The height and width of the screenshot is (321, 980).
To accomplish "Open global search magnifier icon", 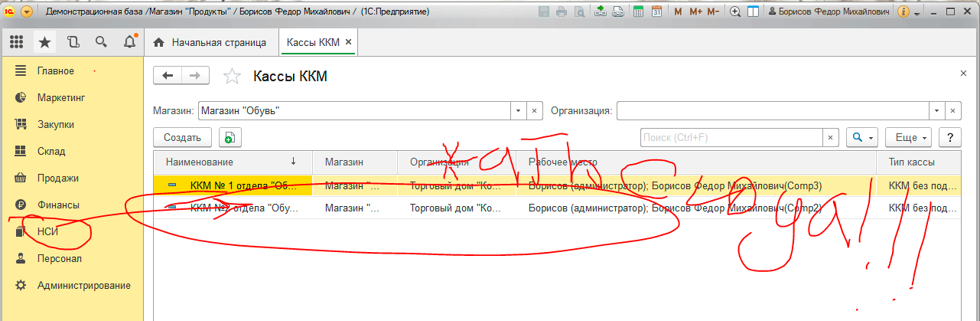I will tap(101, 42).
